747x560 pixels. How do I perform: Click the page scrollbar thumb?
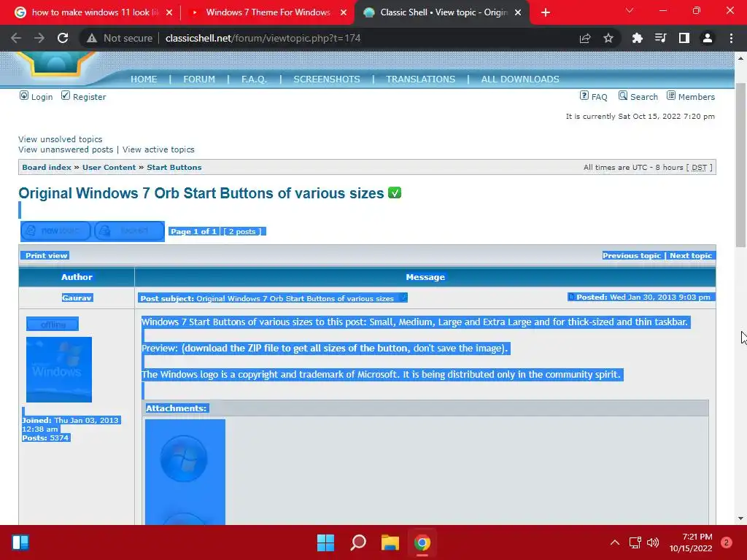click(x=740, y=165)
